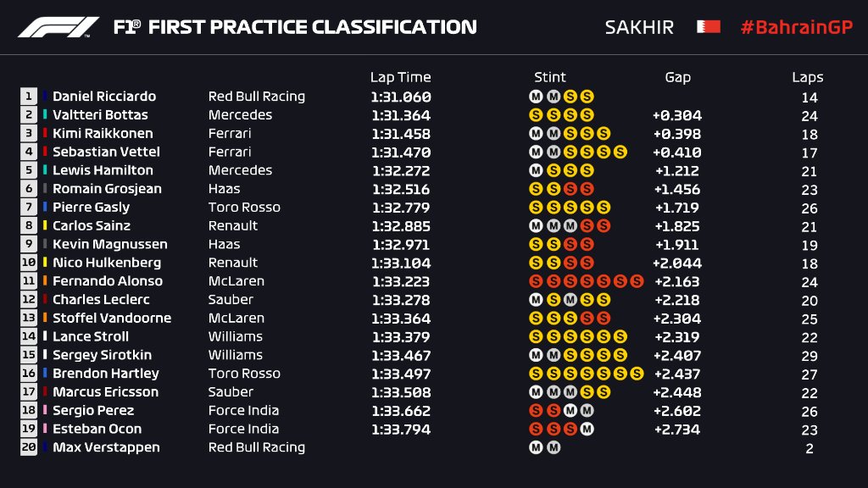This screenshot has width=868, height=488.
Task: Click Ricciardo's last yellow soft tyre icon
Action: 587,97
